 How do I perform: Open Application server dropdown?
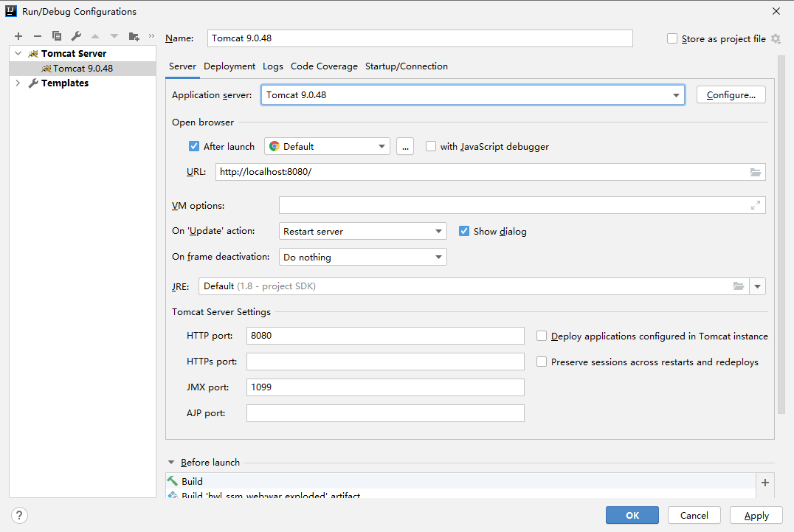coord(473,94)
